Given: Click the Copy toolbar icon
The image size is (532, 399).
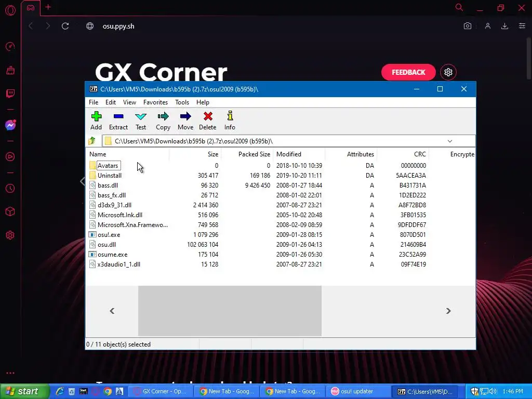Looking at the screenshot, I should [x=163, y=116].
